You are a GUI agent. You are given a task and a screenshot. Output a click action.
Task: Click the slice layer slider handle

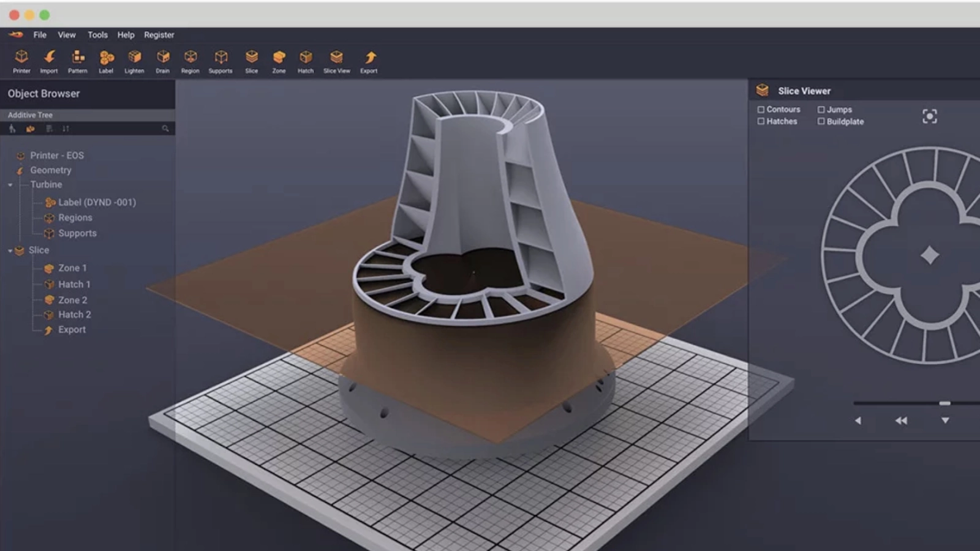pos(945,403)
